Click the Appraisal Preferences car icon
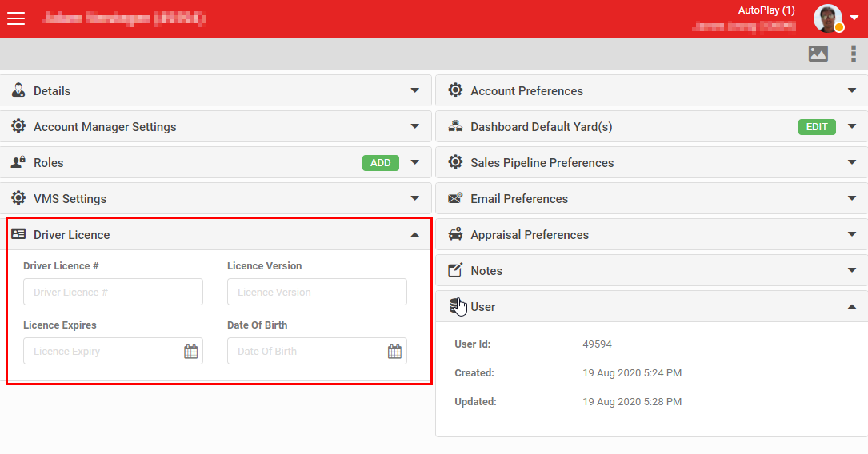 (x=455, y=234)
